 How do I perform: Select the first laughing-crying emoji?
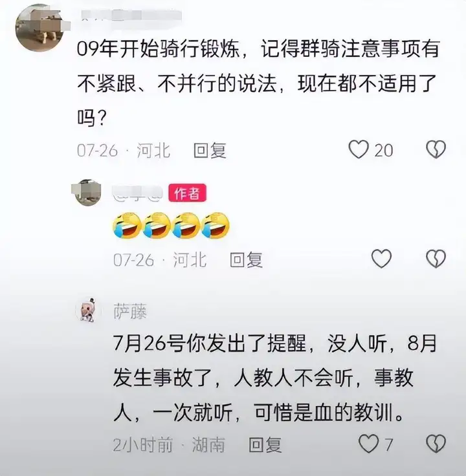[x=127, y=225]
